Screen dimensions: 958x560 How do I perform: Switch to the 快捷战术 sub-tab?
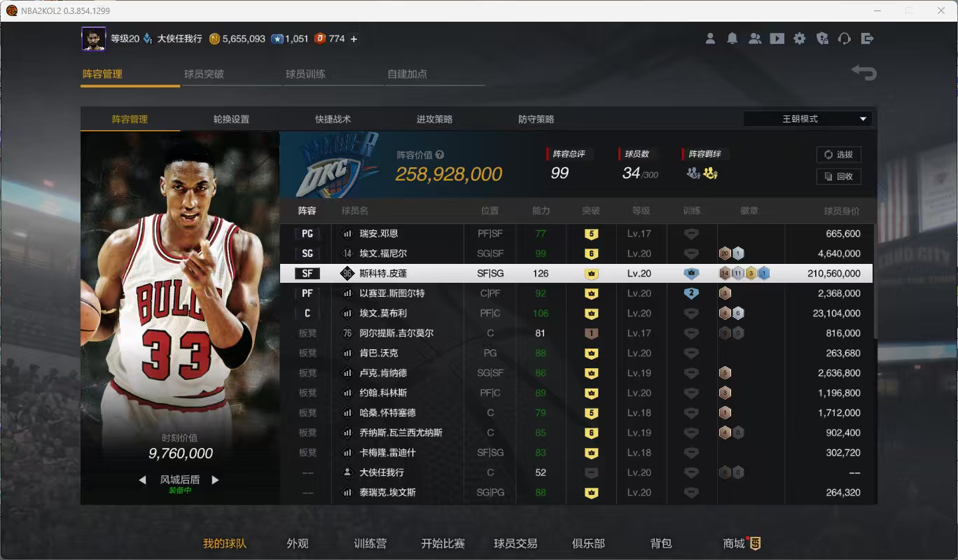[x=333, y=119]
